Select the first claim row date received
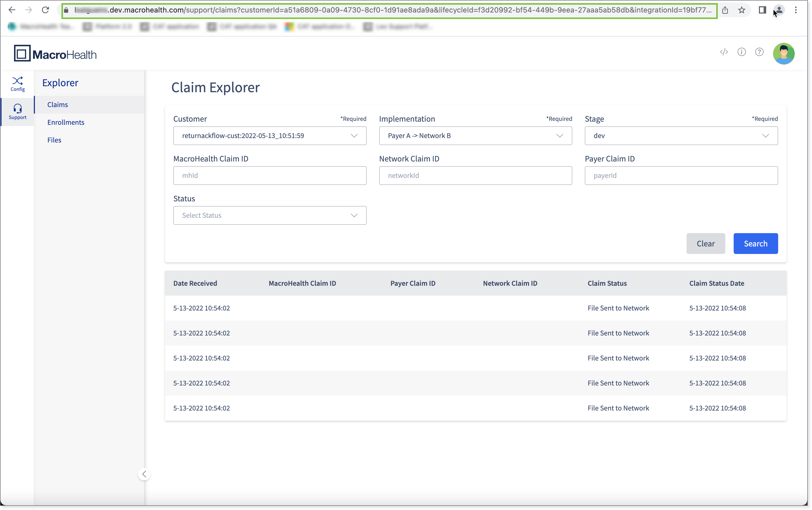812x510 pixels. [x=201, y=308]
